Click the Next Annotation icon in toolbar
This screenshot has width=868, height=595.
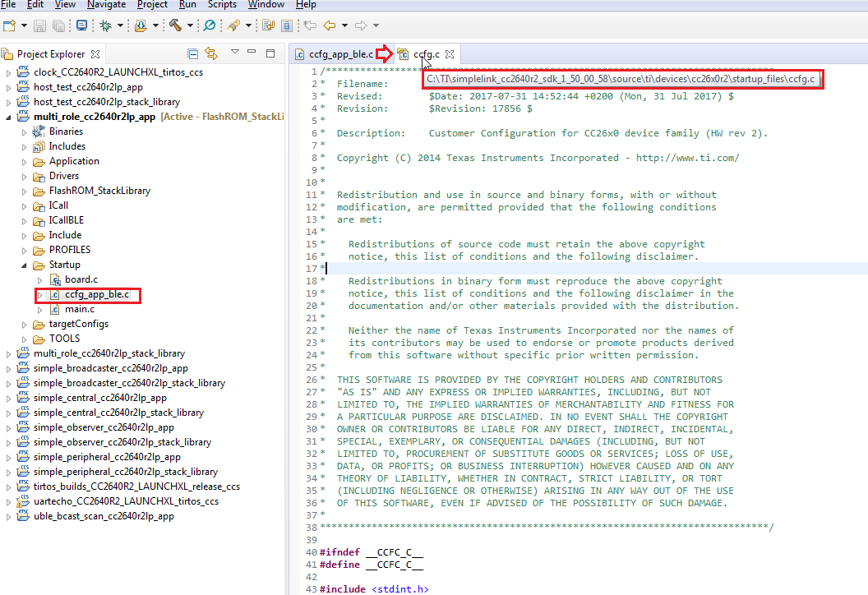point(269,25)
